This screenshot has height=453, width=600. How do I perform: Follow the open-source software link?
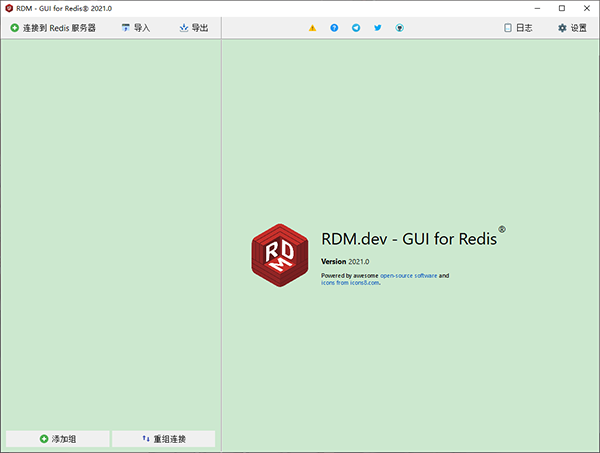coord(406,275)
